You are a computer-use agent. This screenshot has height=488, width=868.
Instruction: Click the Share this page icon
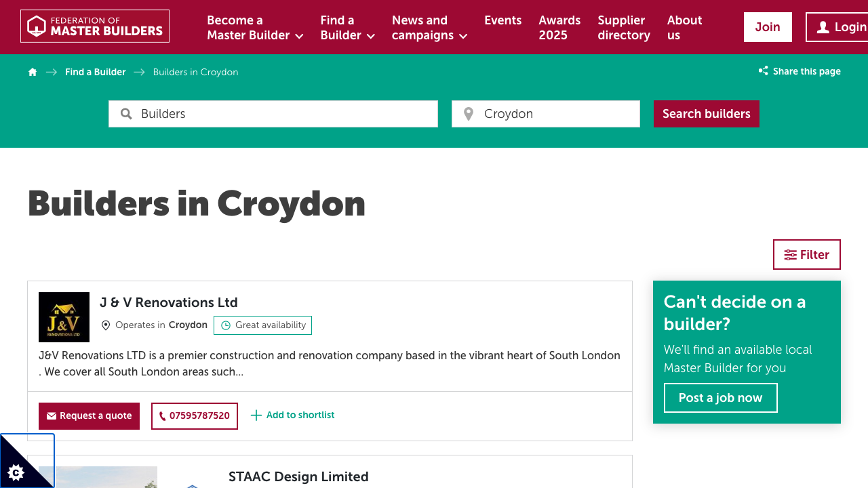[x=762, y=70]
